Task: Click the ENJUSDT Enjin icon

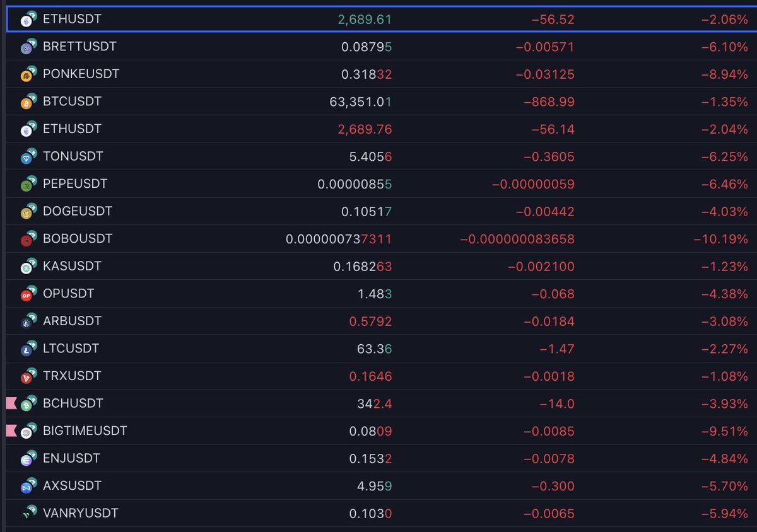Action: coord(28,458)
